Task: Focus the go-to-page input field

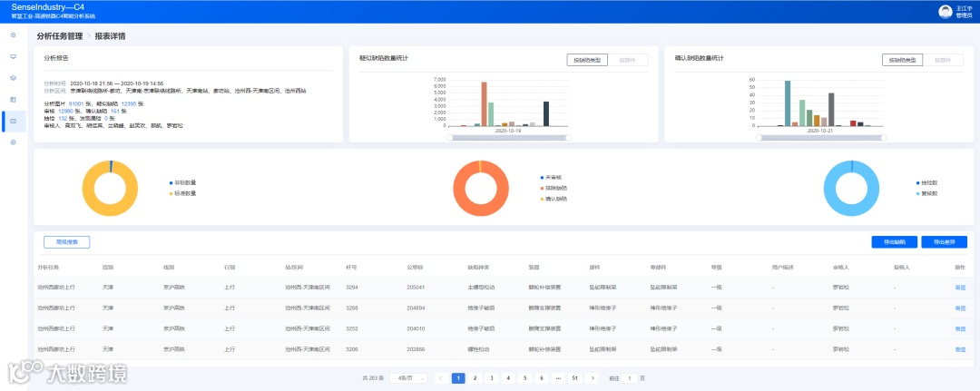Action: point(630,378)
